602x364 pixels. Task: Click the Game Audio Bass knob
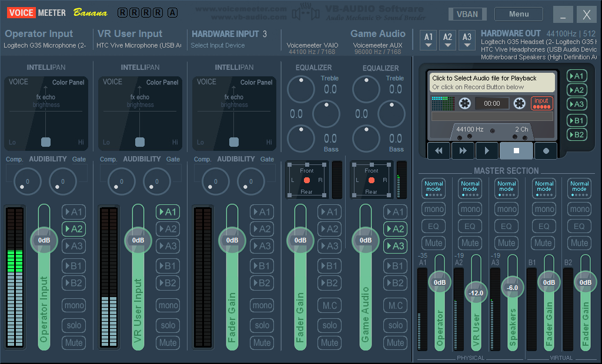[366, 139]
